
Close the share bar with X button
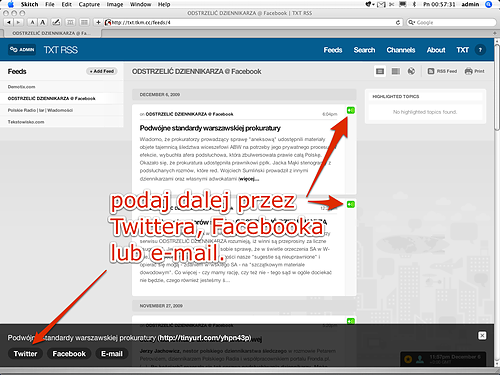tap(482, 335)
